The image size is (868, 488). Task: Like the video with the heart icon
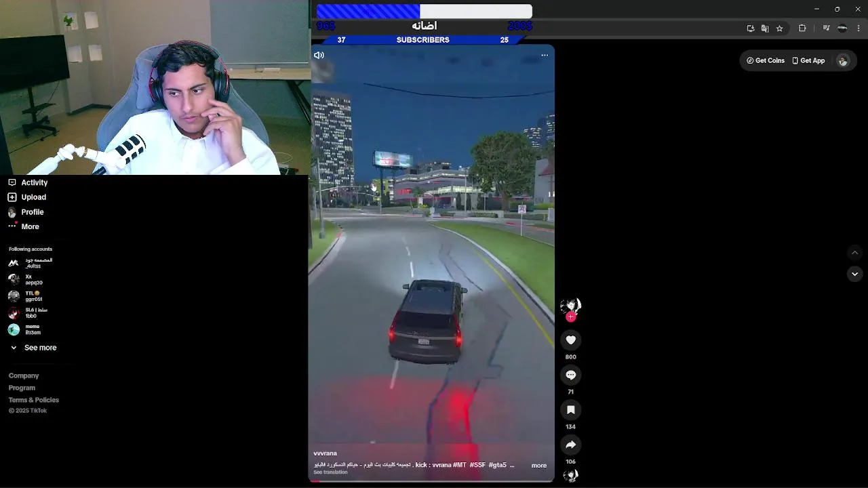click(x=570, y=340)
